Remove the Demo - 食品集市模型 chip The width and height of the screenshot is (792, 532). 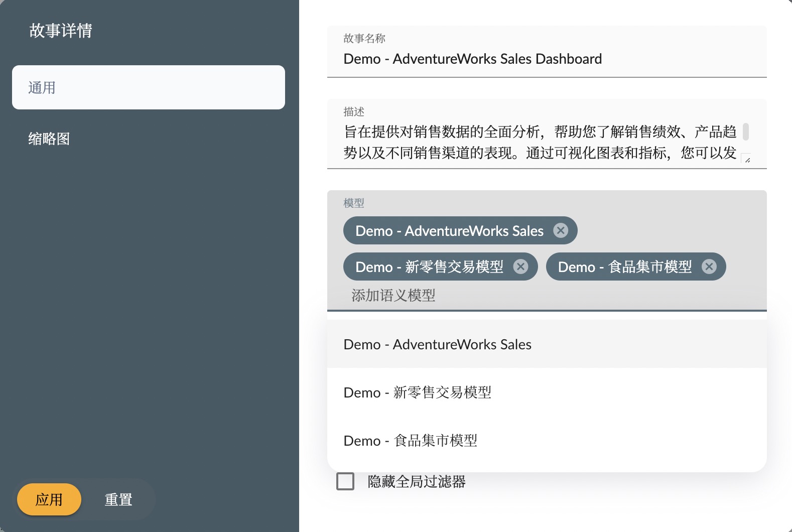(709, 267)
